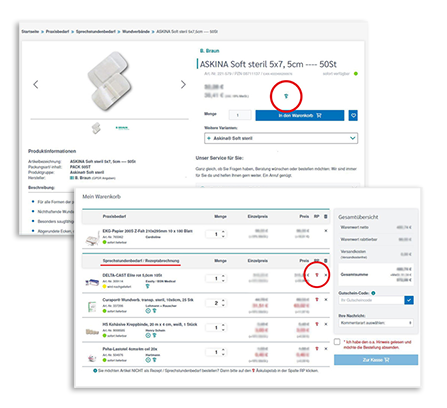The image size is (447, 408).
Task: Open 'Peha-Lastotel' product name in cart
Action: pos(130,349)
